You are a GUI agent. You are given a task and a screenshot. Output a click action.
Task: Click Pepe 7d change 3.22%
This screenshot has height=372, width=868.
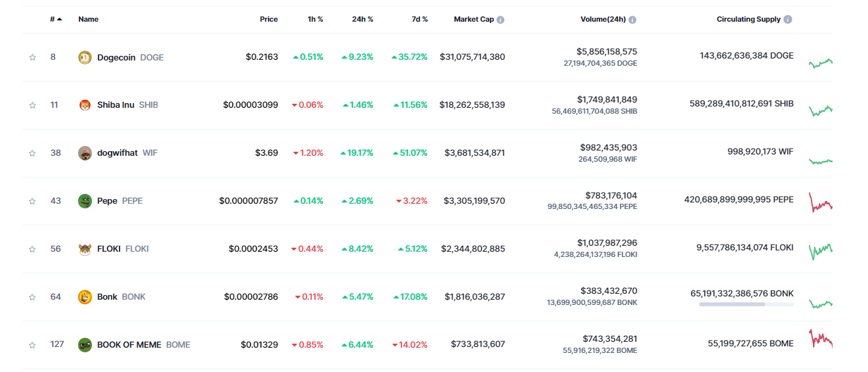[412, 201]
